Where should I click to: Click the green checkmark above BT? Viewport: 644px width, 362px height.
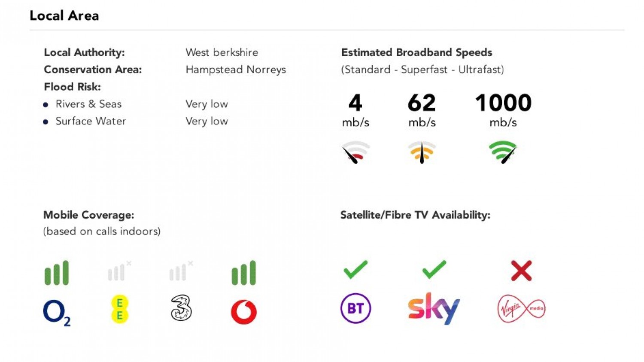[355, 270]
